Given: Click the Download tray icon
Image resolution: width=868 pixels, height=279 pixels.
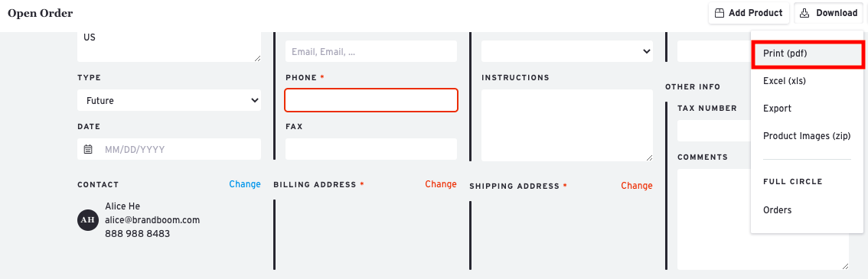Looking at the screenshot, I should (x=805, y=13).
